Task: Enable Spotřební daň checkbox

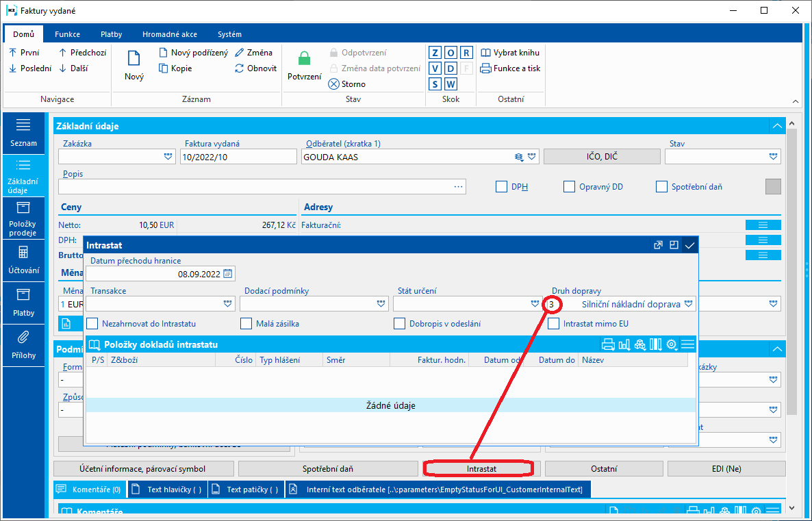Action: click(x=661, y=186)
